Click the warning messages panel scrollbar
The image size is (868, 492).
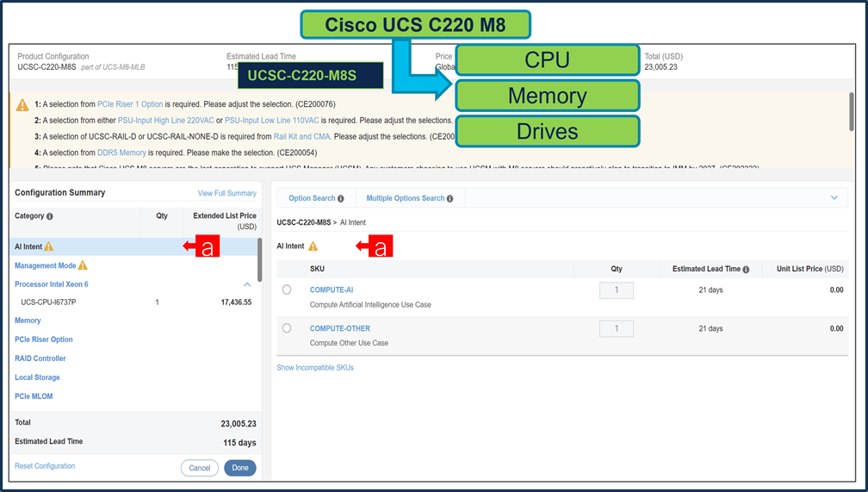852,112
